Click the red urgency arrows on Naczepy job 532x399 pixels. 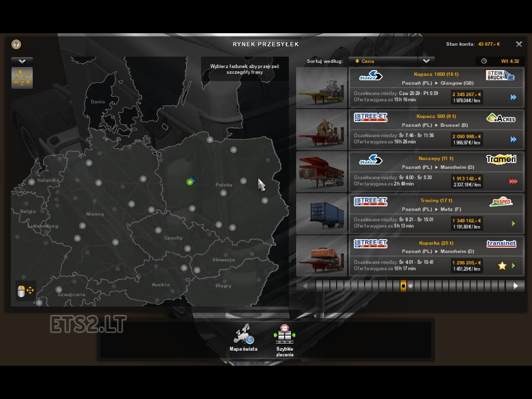pos(513,181)
